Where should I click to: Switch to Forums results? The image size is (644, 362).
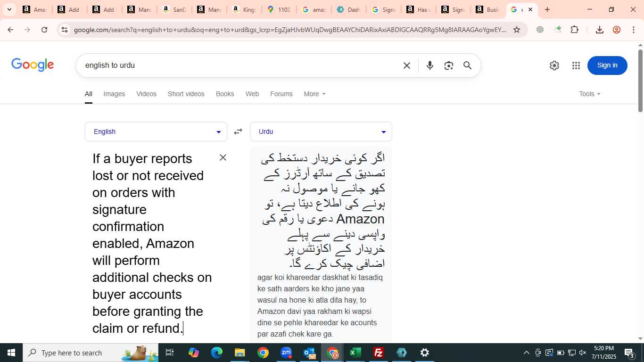(x=281, y=94)
